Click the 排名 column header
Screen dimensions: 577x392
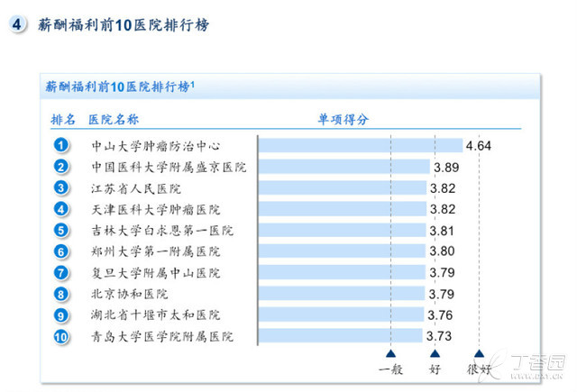[x=63, y=120]
